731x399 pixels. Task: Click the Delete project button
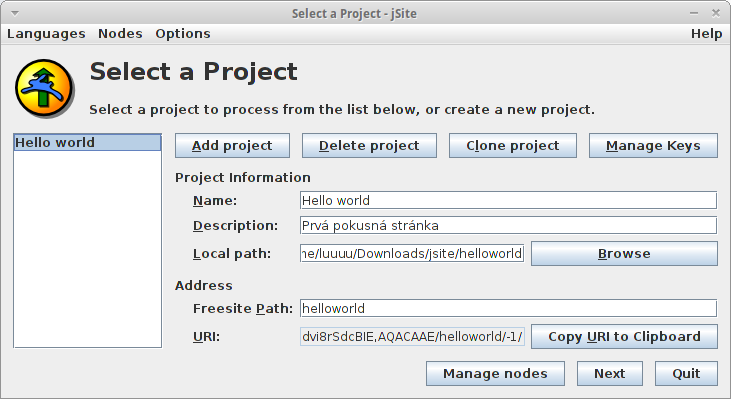369,145
